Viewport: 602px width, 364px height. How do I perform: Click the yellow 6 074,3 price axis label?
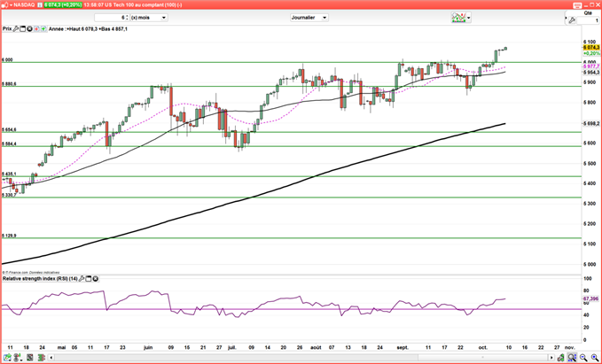[x=591, y=47]
